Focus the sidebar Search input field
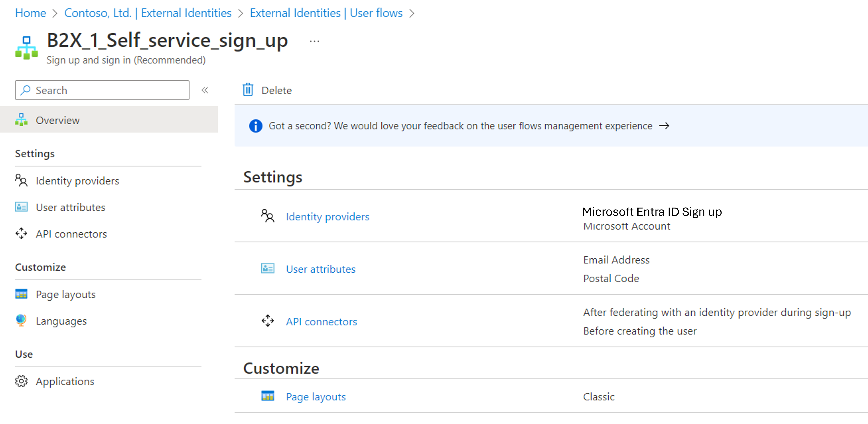Viewport: 868px width, 424px height. point(102,90)
